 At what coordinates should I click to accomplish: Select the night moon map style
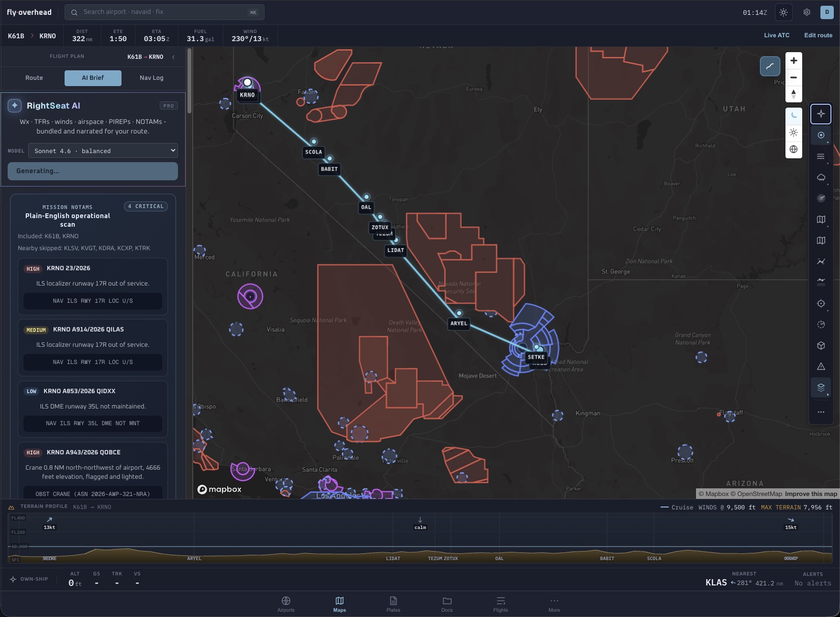794,115
